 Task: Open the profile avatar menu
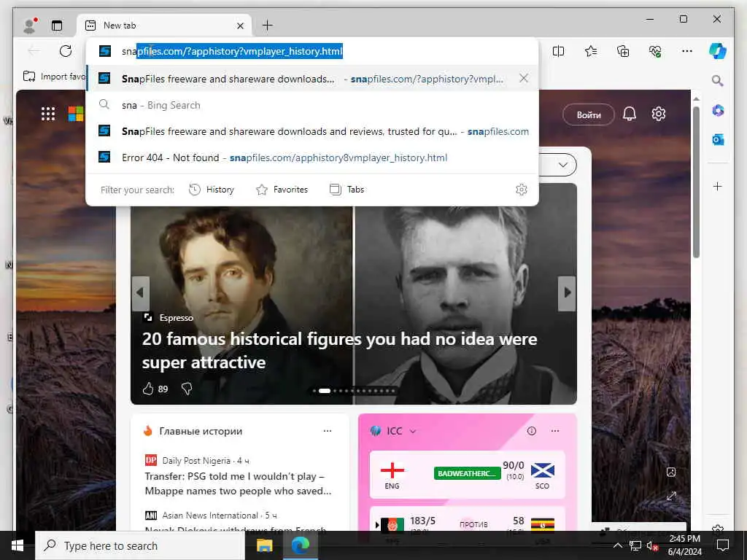(29, 26)
